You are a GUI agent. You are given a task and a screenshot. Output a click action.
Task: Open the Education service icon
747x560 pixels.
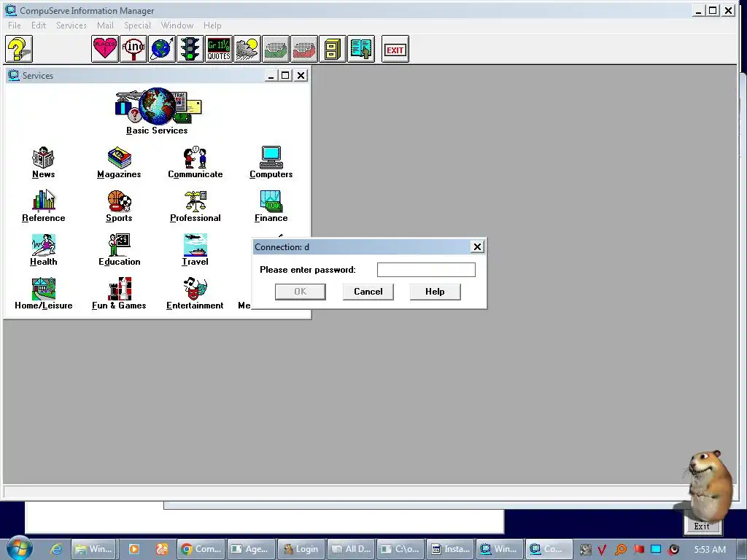(x=119, y=250)
